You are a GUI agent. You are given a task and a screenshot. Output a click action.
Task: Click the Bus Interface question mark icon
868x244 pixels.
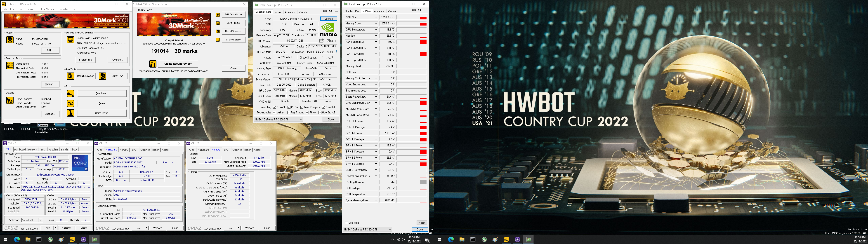coord(336,52)
